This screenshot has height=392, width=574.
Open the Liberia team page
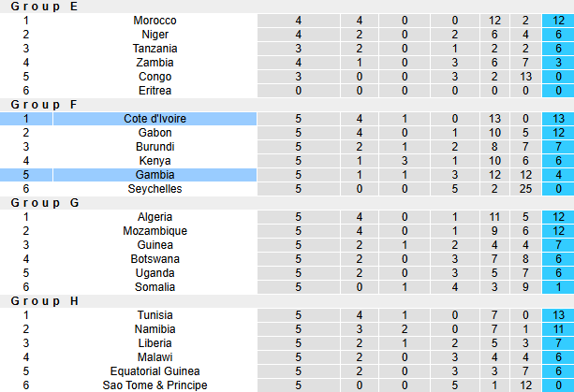[155, 343]
